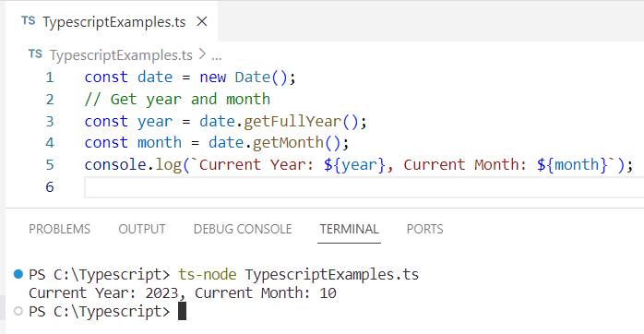The width and height of the screenshot is (644, 334).
Task: Click the comment '// Get year and month'
Action: [x=177, y=100]
